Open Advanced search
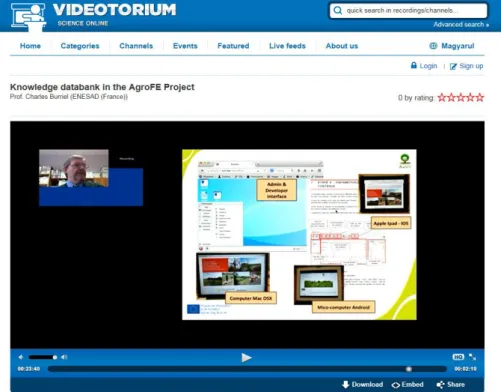The image size is (501, 392). (461, 24)
